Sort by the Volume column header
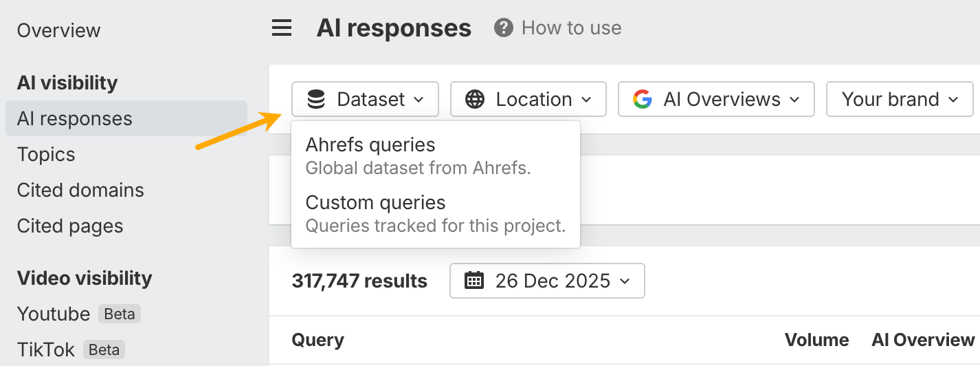Image resolution: width=980 pixels, height=366 pixels. click(x=816, y=340)
